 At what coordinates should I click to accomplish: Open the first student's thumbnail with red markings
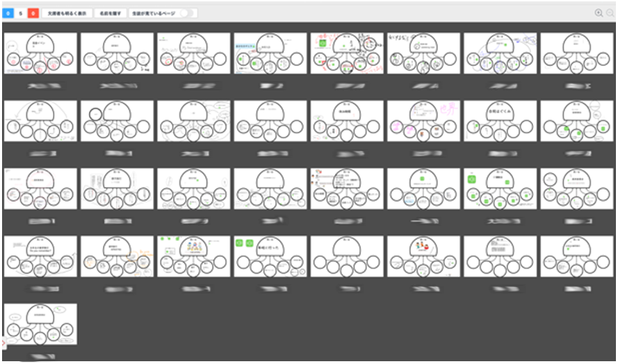40,53
